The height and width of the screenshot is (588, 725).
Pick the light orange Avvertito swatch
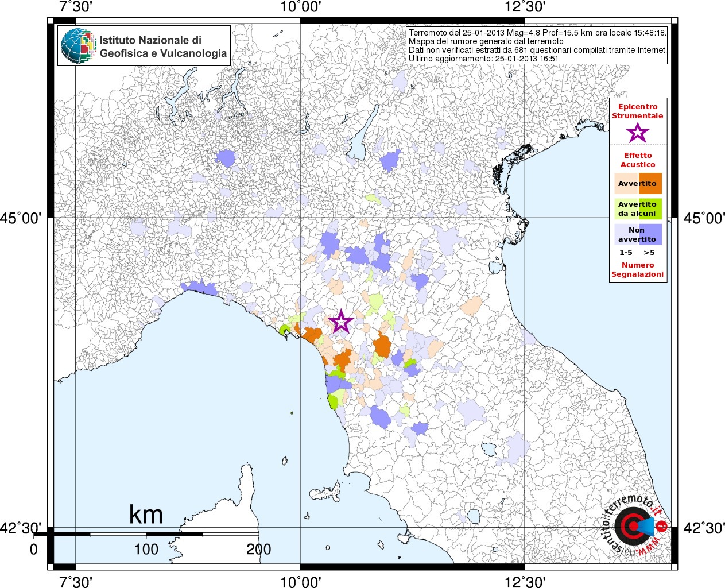pos(626,184)
